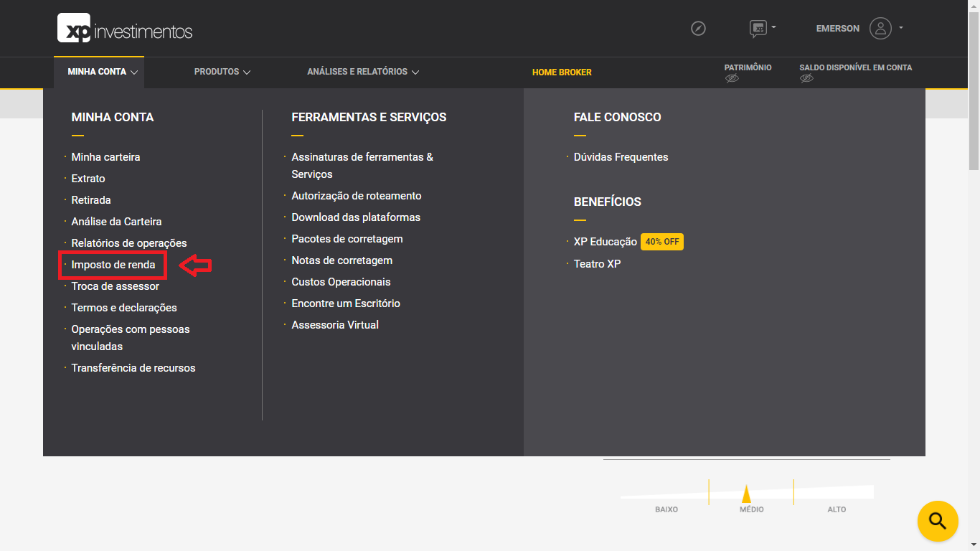Click the yellow search magnifier button
This screenshot has height=551, width=980.
click(938, 521)
